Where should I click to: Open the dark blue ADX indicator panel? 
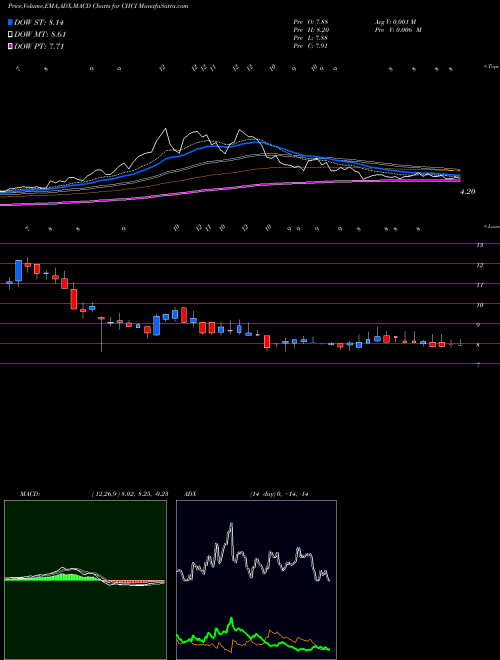click(256, 580)
